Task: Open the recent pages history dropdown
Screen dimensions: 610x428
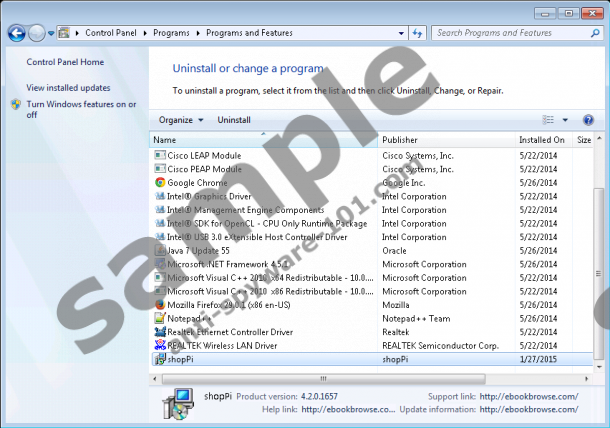Action: (x=52, y=33)
